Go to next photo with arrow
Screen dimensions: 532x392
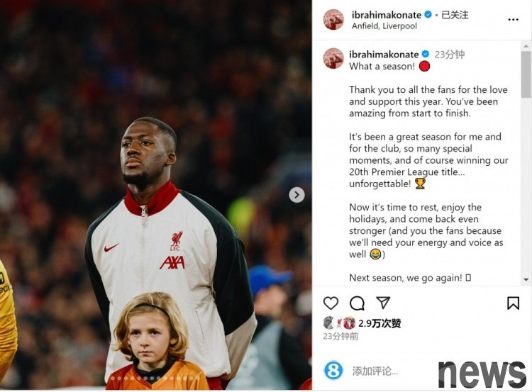coord(297,195)
